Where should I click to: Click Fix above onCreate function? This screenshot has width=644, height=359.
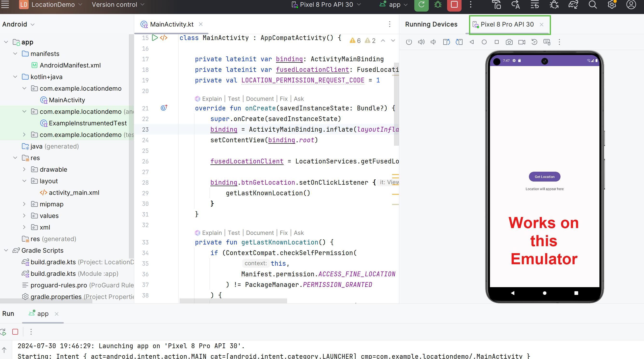click(x=284, y=99)
